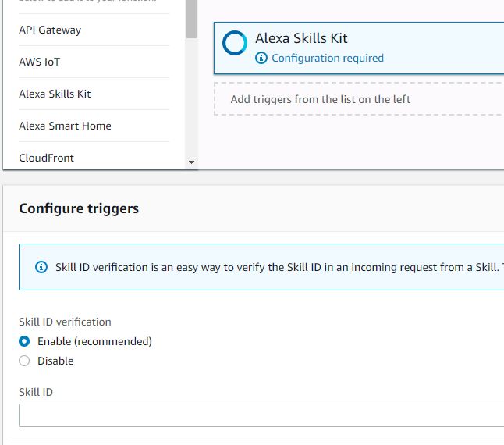Click the Add triggers placeholder box
The width and height of the screenshot is (504, 445).
359,99
